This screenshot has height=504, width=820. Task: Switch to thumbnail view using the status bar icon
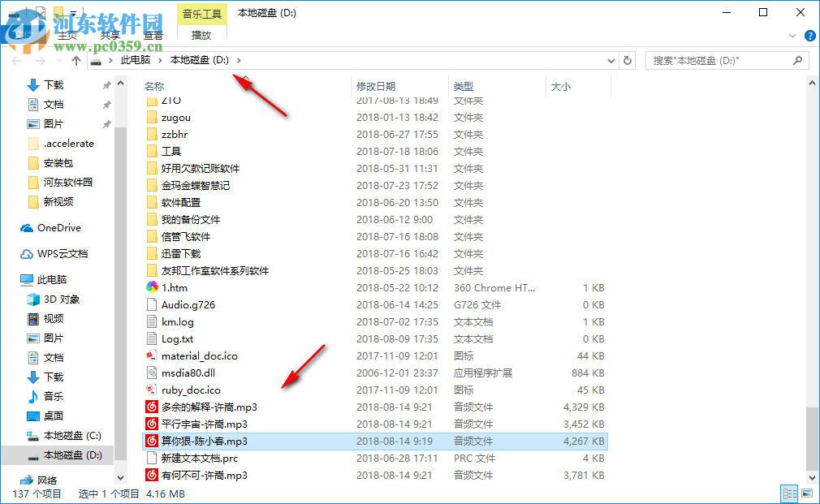point(807,493)
